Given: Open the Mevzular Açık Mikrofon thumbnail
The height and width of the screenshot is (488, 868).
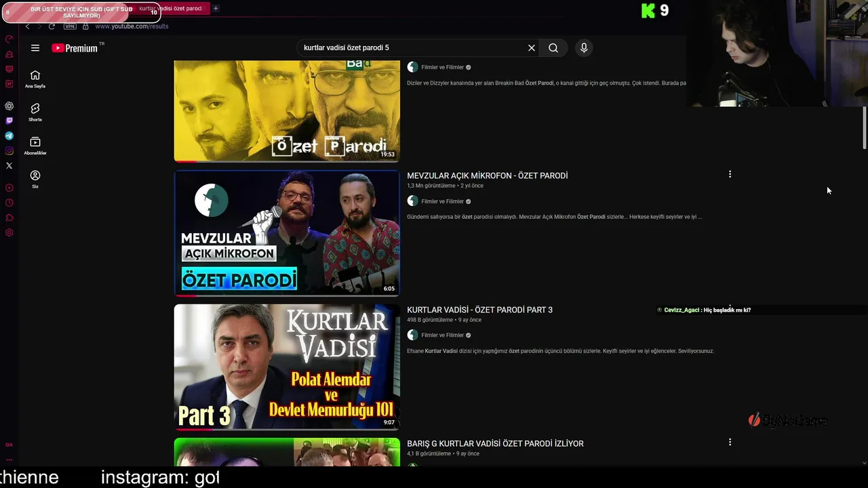Looking at the screenshot, I should click(x=287, y=233).
